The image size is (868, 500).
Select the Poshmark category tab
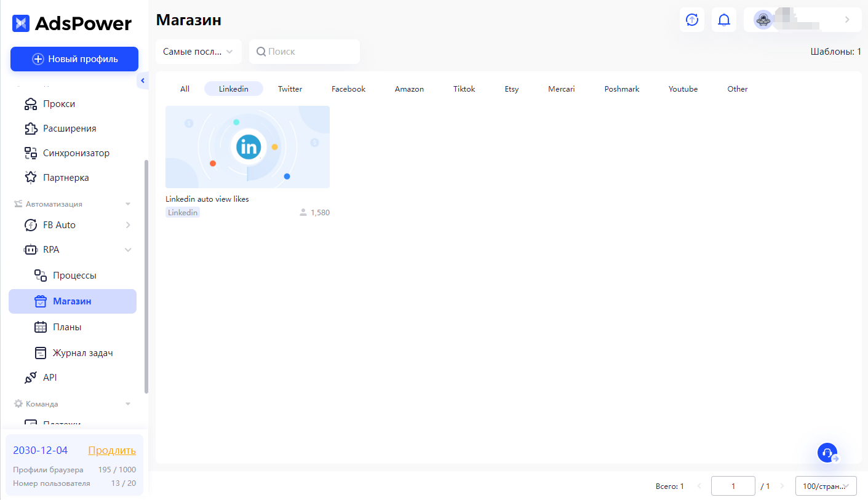pyautogui.click(x=622, y=89)
